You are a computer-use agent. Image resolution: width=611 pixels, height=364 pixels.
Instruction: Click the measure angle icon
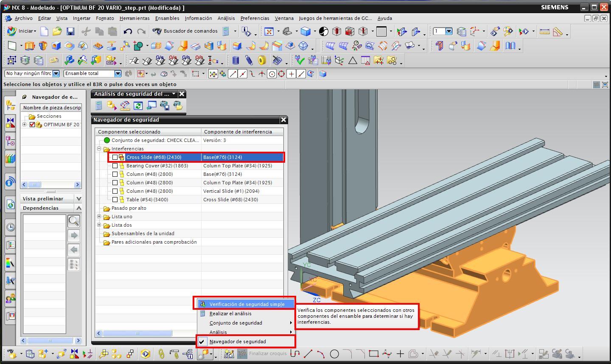(558, 31)
